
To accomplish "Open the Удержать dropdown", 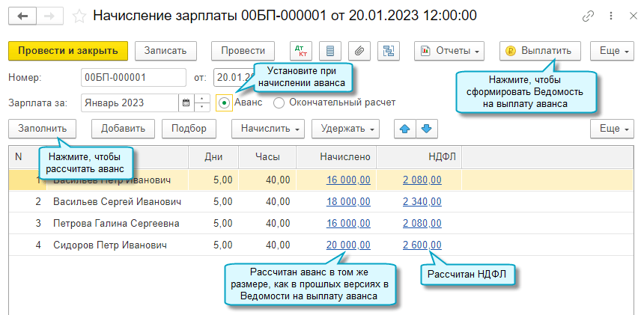I will coord(345,129).
